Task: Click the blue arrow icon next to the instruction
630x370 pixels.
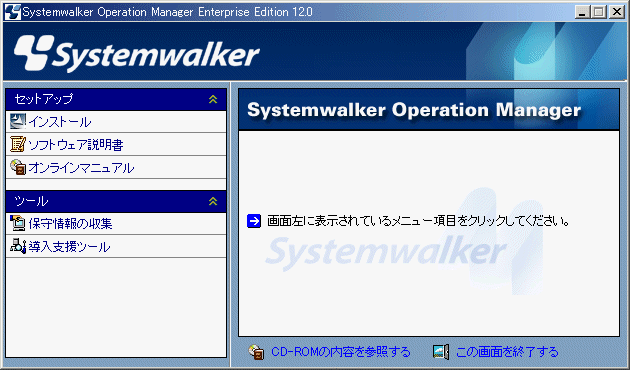Action: 254,221
